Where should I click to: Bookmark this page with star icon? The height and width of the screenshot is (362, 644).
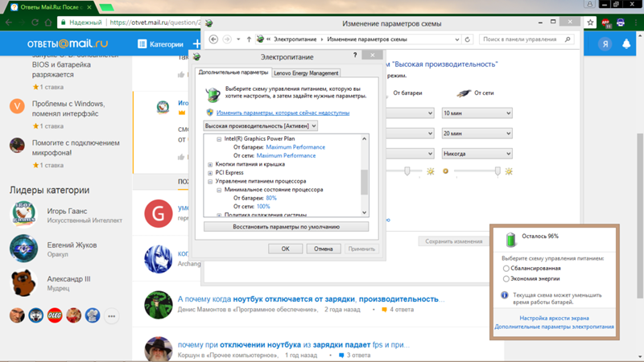pyautogui.click(x=590, y=23)
